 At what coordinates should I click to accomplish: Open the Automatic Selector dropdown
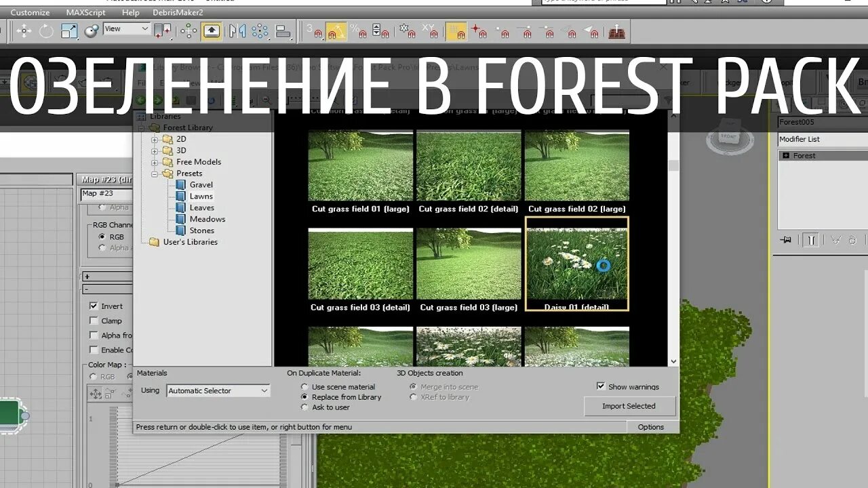(x=218, y=390)
